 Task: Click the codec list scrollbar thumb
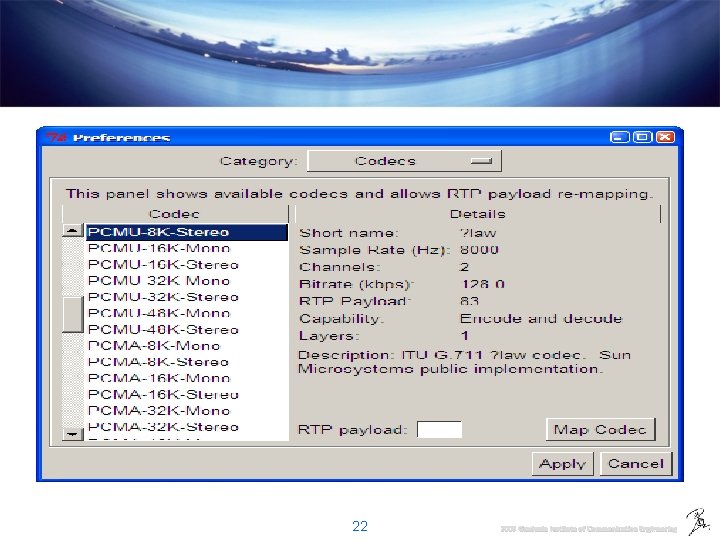(x=73, y=315)
